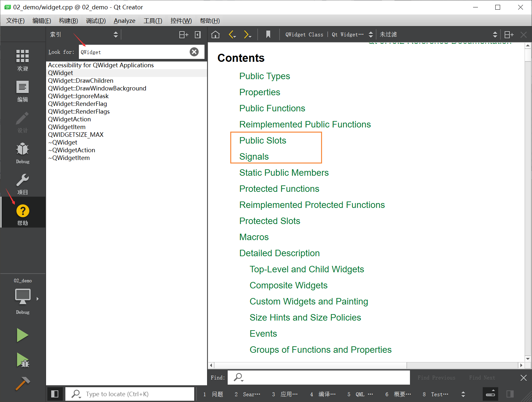Open the Macros section link
Image resolution: width=532 pixels, height=402 pixels.
tap(254, 237)
